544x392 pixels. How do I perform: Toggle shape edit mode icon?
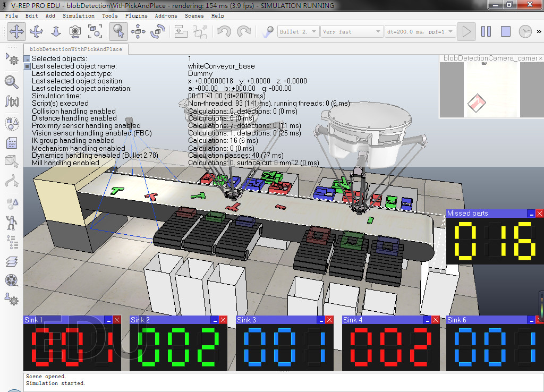[12, 161]
